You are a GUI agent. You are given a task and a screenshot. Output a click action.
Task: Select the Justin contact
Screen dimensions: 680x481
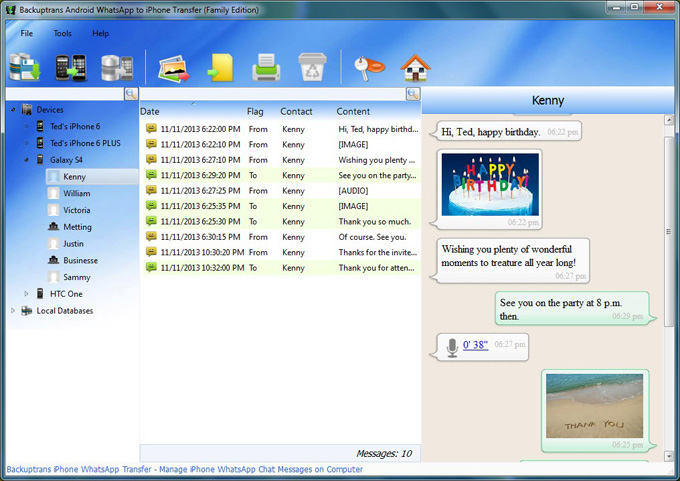[73, 243]
